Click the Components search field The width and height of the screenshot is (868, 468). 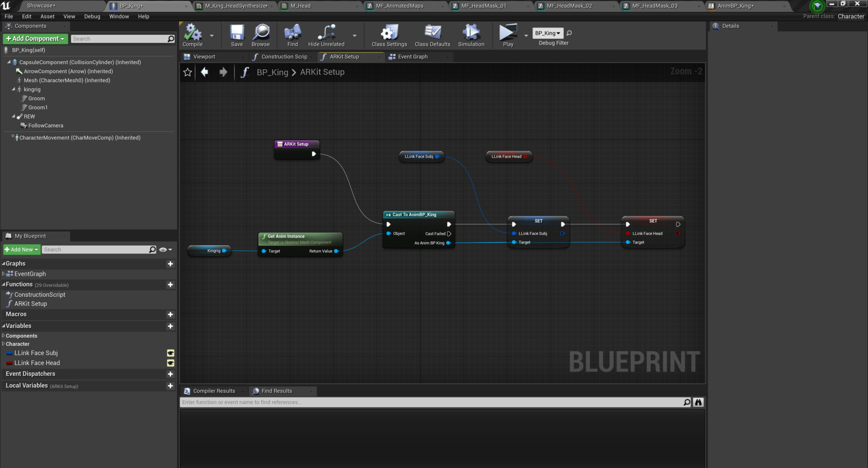click(119, 39)
